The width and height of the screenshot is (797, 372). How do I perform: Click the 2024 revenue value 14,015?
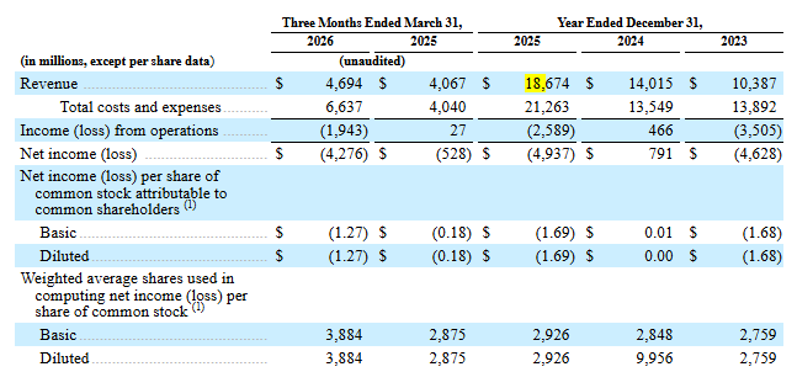point(650,84)
